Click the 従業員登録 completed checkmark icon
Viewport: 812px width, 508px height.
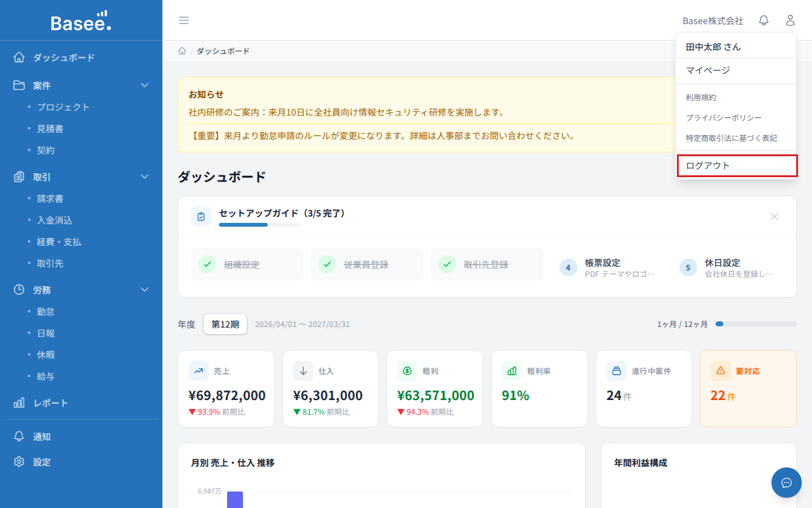pyautogui.click(x=327, y=264)
